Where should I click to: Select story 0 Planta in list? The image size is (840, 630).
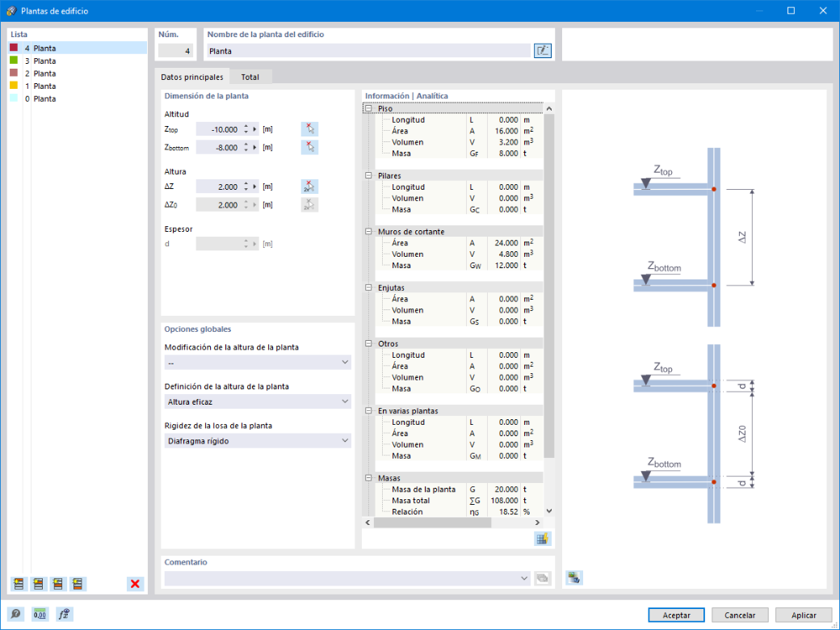point(78,99)
